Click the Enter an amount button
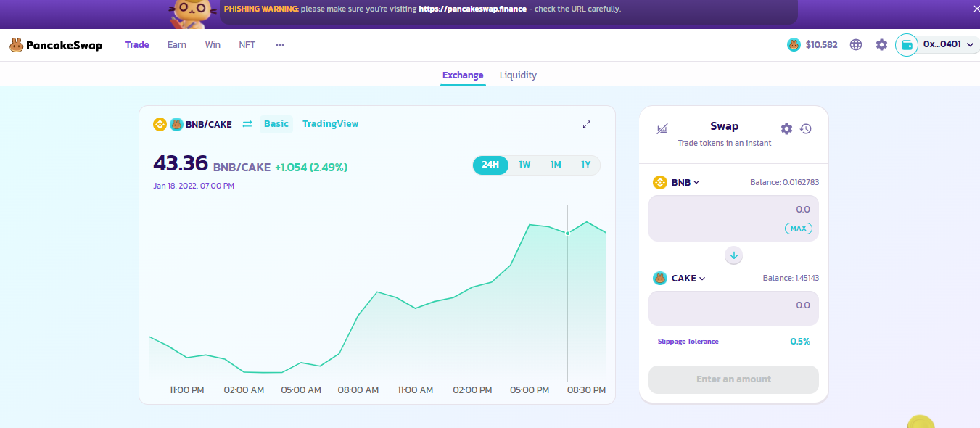 tap(733, 379)
